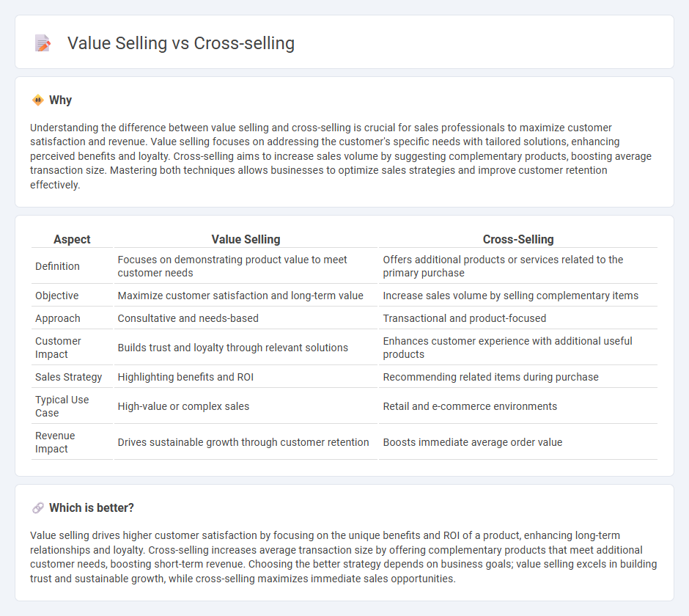Screen dimensions: 689x616
Task: Click cell 'Builds trust and loyalty through relevant solutions'
Action: pos(246,348)
